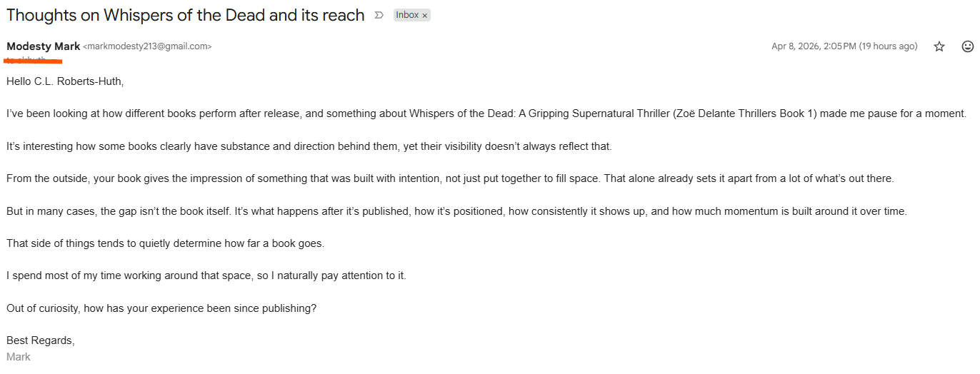Expand the recipient details under sender name
The image size is (980, 374).
coord(29,60)
